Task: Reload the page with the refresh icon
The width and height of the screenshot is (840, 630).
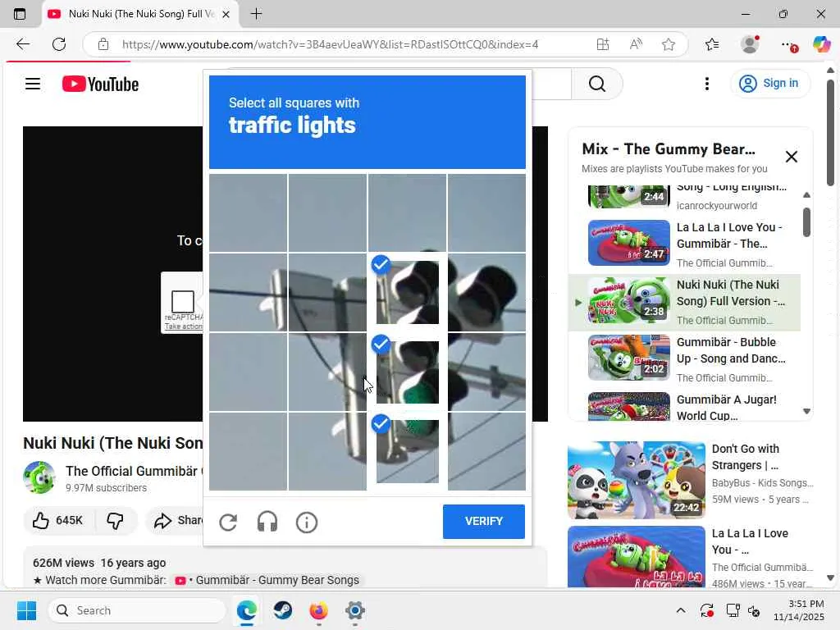Action: coord(59,44)
